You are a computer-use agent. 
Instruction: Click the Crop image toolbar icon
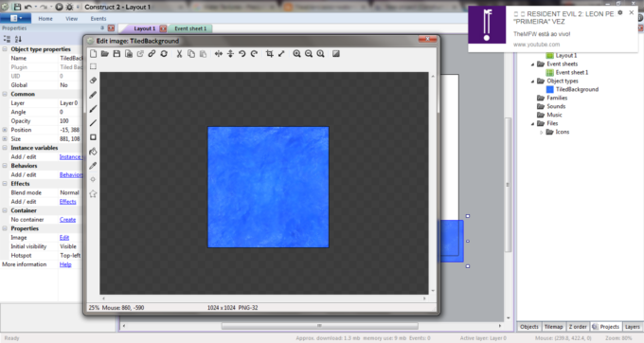coord(269,54)
